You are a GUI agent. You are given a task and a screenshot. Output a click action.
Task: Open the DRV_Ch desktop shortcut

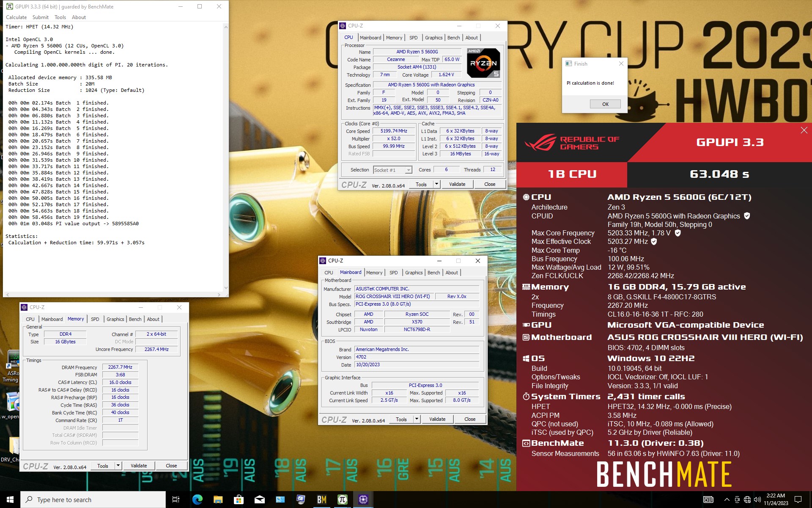click(11, 450)
